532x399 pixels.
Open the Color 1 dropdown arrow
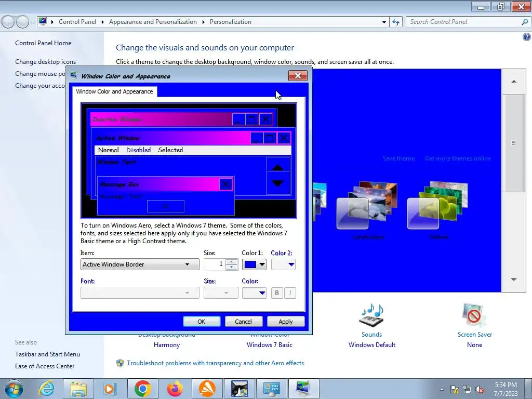[262, 264]
